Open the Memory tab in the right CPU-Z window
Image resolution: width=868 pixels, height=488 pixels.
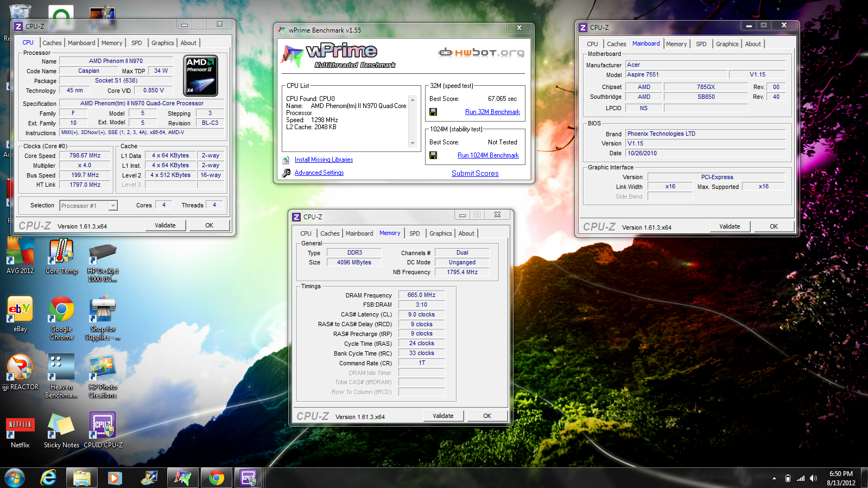(x=676, y=44)
